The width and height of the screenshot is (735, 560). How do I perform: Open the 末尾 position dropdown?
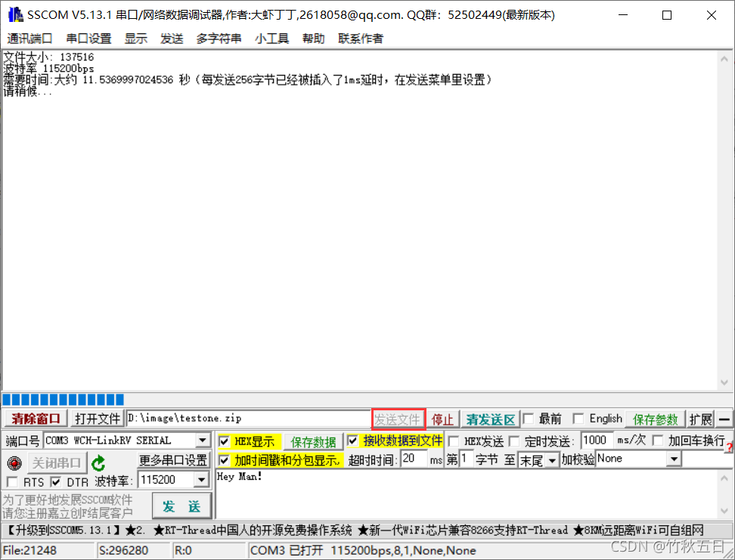pos(553,459)
